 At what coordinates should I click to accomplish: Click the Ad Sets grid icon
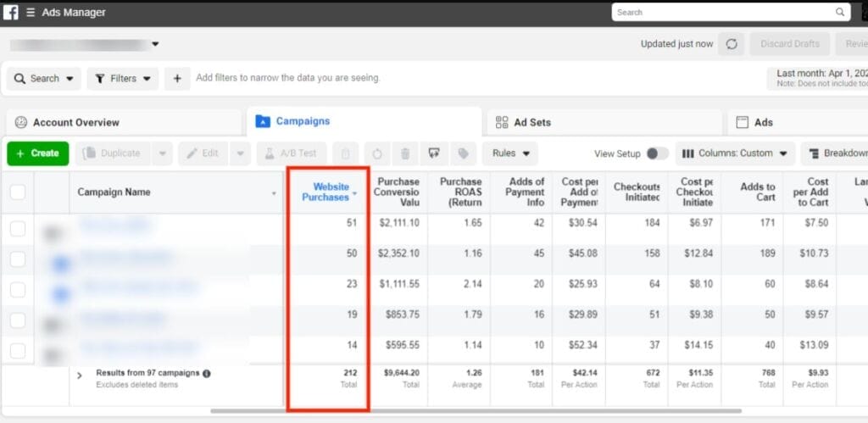502,122
